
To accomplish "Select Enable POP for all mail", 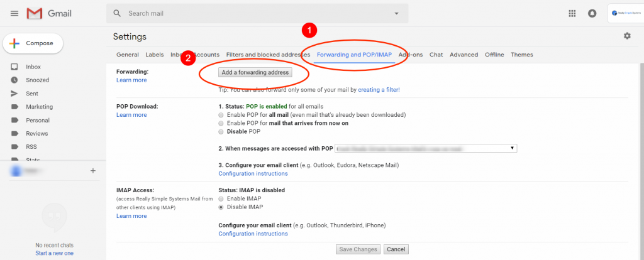I will [x=221, y=115].
